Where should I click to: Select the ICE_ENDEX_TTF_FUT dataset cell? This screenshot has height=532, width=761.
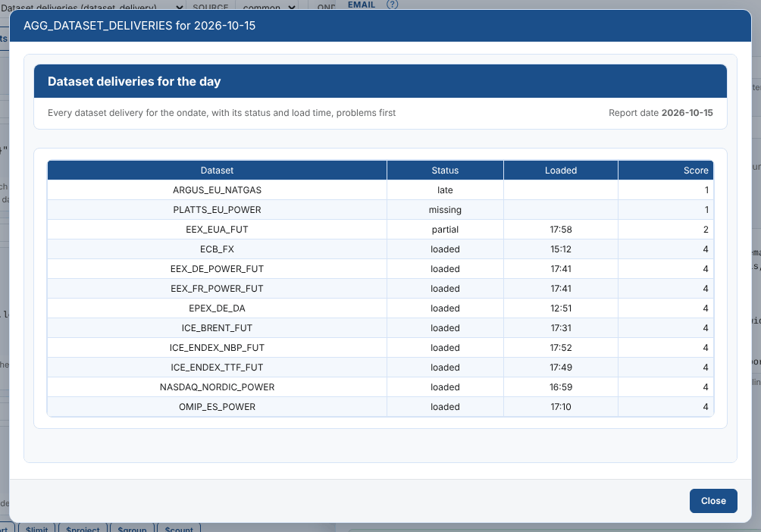(217, 368)
